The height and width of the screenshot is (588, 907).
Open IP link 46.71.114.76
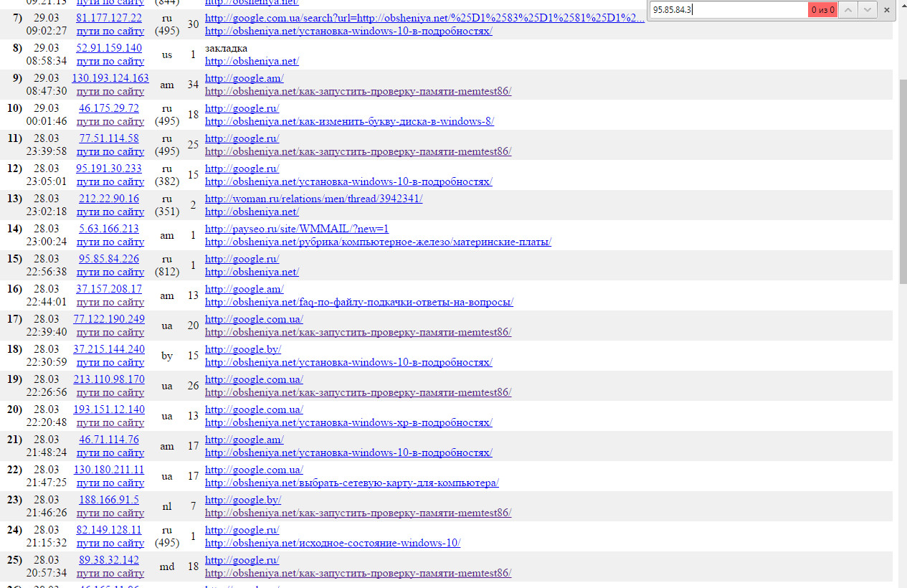109,440
